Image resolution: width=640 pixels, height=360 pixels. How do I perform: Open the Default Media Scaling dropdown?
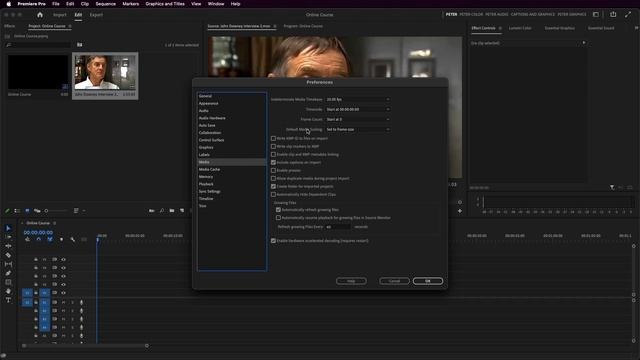pos(358,129)
